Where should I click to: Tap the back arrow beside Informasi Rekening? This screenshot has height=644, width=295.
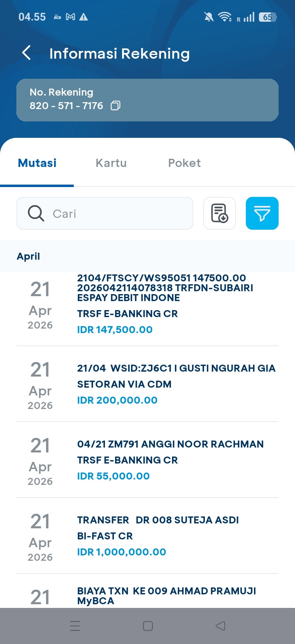26,53
